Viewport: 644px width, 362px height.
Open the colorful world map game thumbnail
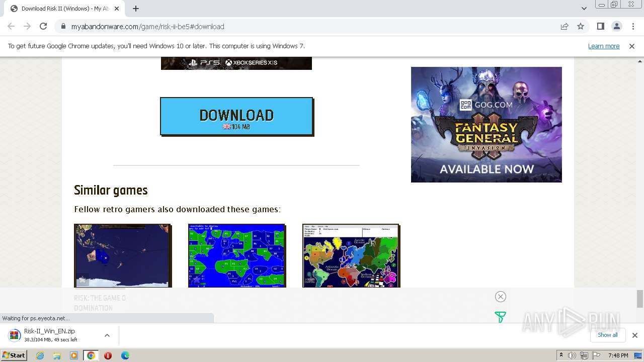[x=351, y=255]
